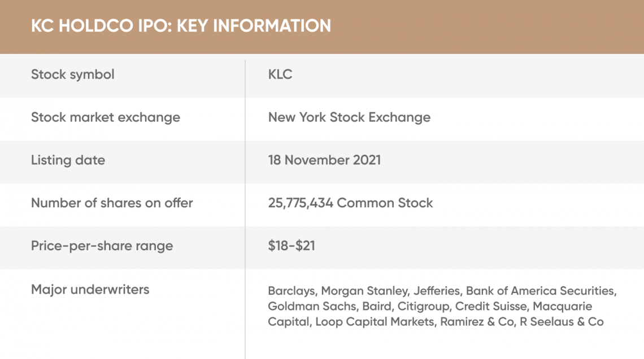The width and height of the screenshot is (644, 359).
Task: Click the KLC ticker value
Action: pyautogui.click(x=280, y=75)
